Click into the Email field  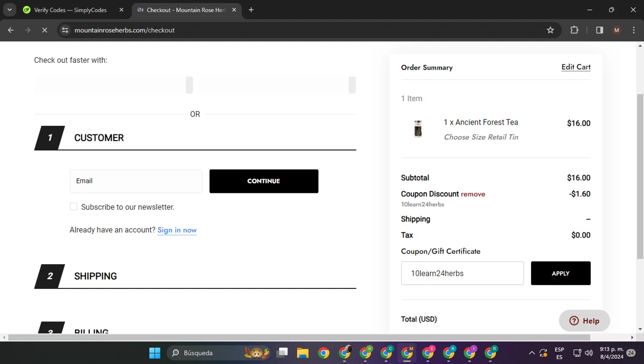point(136,181)
